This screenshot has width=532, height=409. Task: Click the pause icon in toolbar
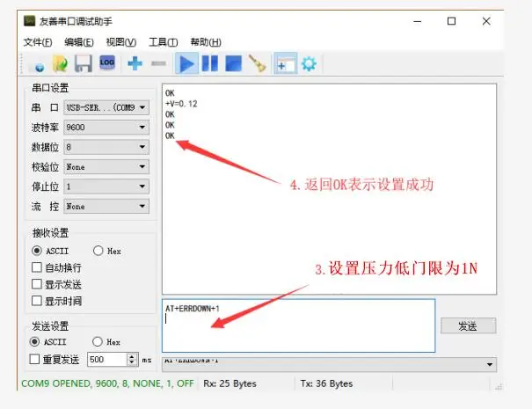210,63
